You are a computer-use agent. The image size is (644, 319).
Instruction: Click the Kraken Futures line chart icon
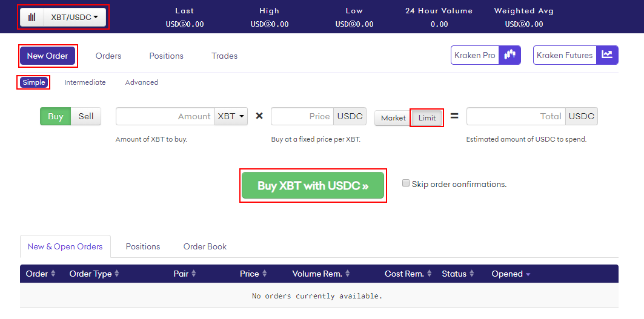607,55
